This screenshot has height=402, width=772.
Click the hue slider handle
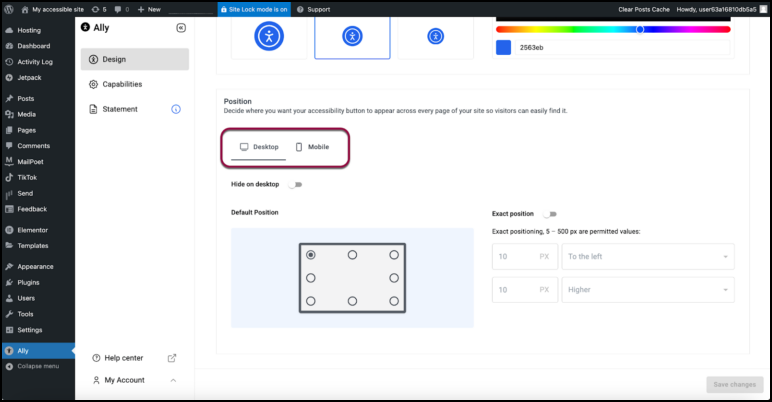tap(640, 30)
